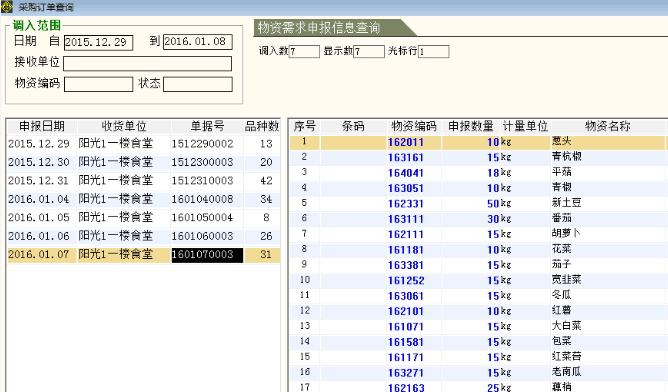Click the 序号 column header
The width and height of the screenshot is (668, 392).
click(305, 127)
